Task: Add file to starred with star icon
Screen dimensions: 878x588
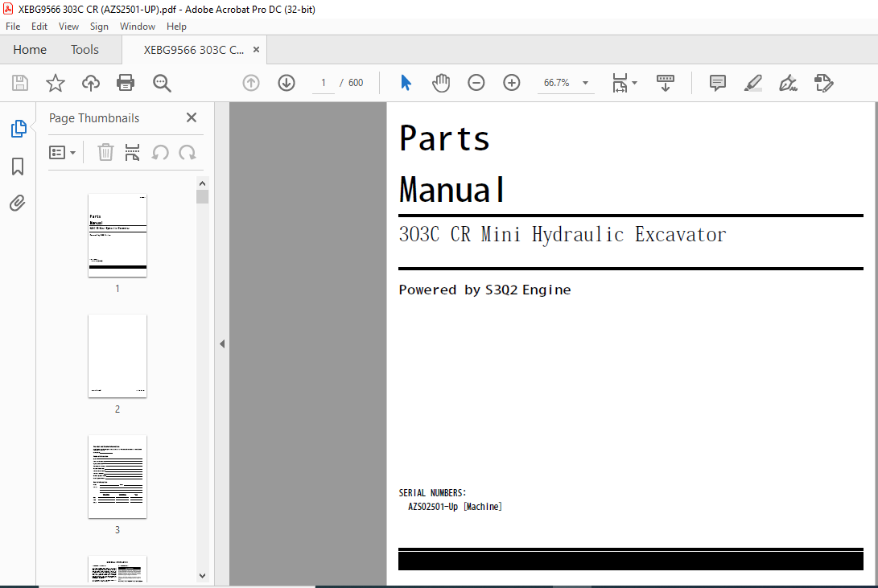Action: 56,83
